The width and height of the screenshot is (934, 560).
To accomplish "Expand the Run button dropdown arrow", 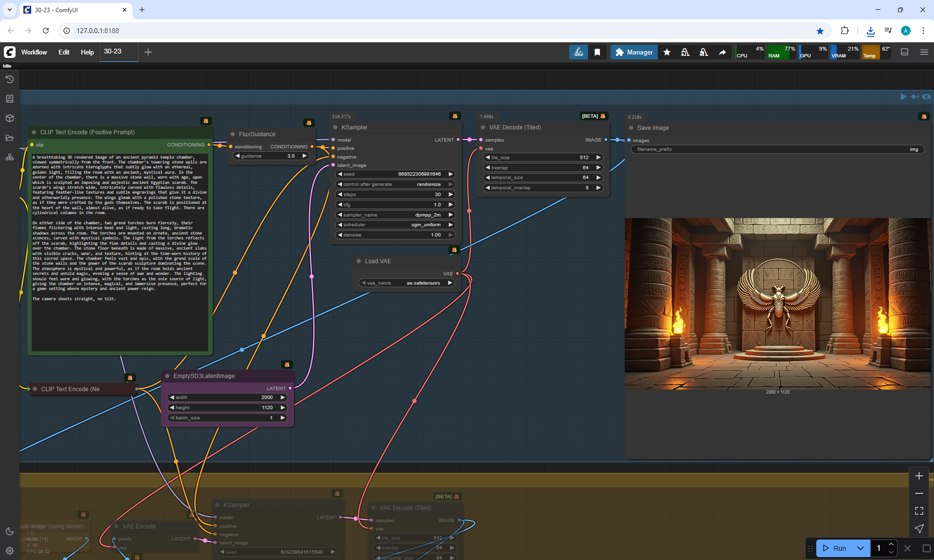I will click(860, 548).
